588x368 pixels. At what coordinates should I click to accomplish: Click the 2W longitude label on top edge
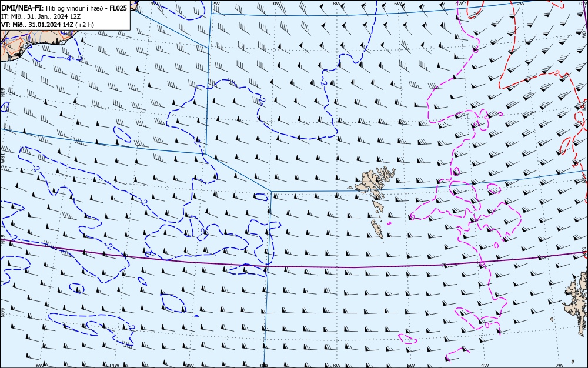(520, 3)
